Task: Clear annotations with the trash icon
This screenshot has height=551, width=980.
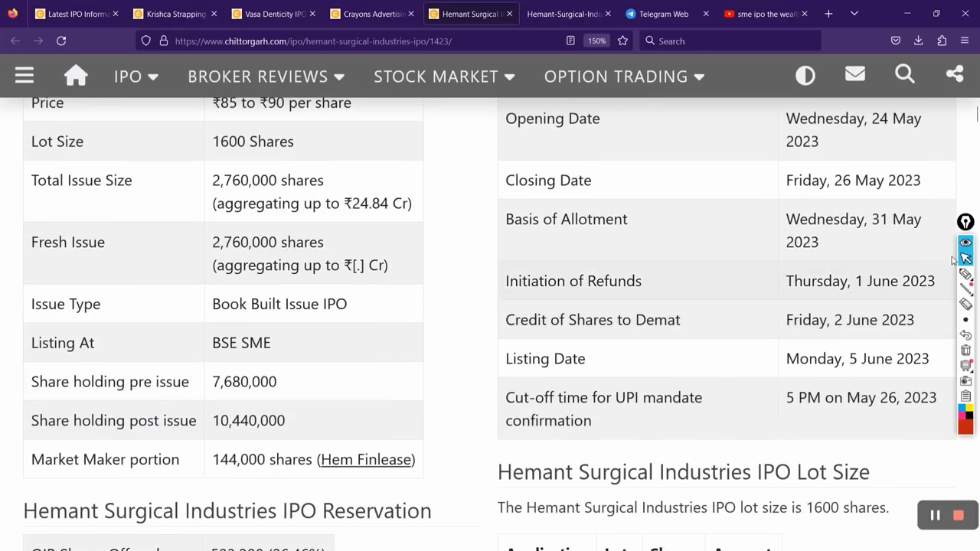Action: point(965,350)
